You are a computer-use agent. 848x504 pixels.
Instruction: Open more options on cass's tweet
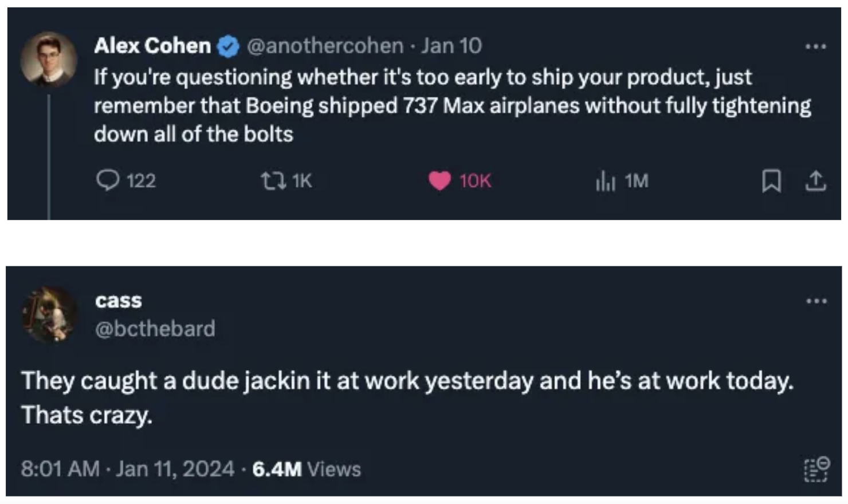click(816, 301)
